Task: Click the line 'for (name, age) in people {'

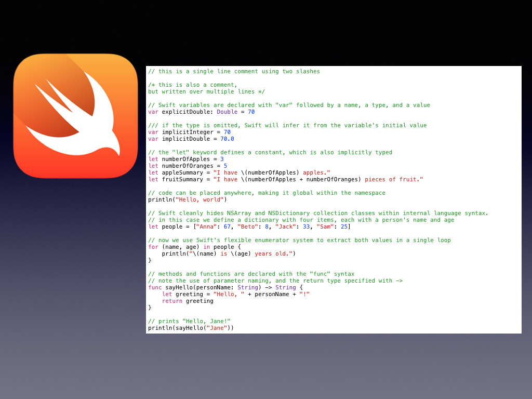Action: tap(194, 247)
